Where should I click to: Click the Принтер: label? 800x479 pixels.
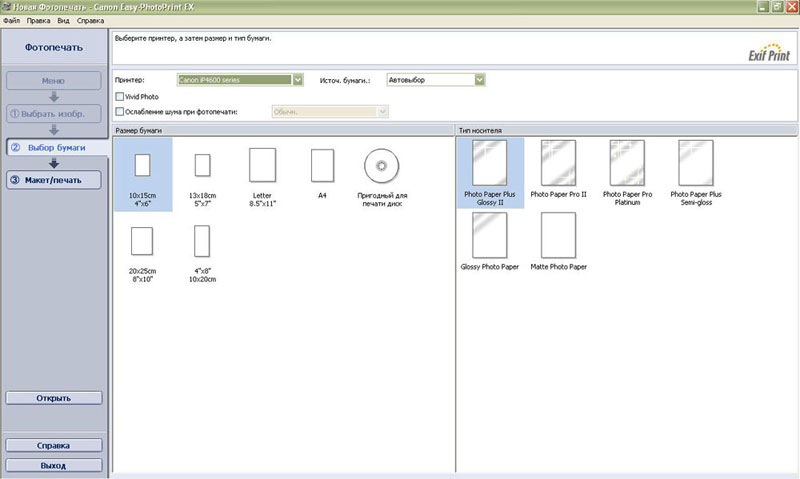click(x=130, y=80)
